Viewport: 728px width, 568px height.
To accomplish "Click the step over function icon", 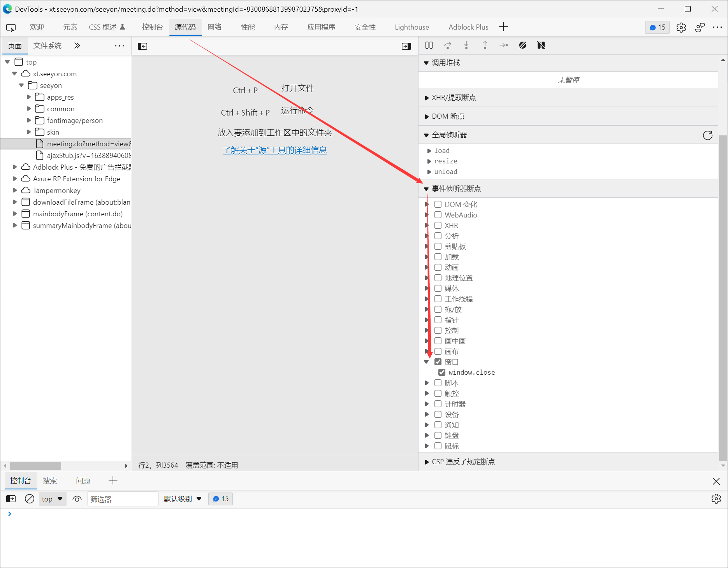I will (448, 46).
